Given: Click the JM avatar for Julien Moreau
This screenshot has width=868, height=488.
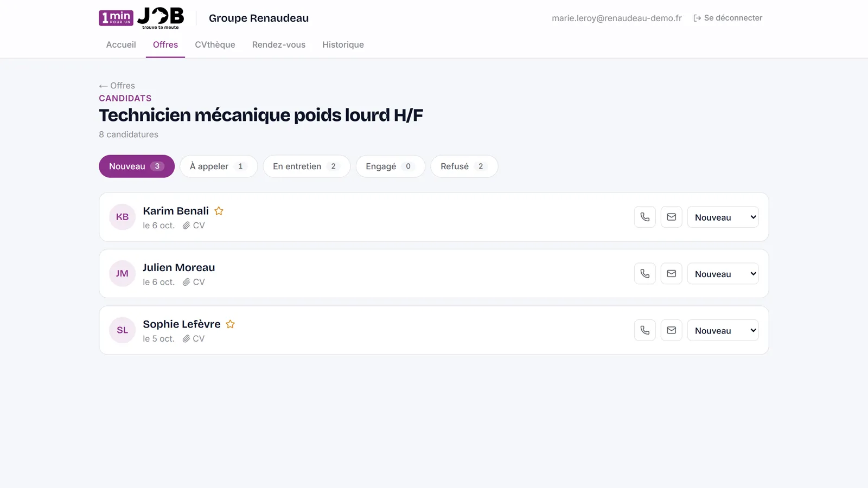Looking at the screenshot, I should (x=122, y=274).
